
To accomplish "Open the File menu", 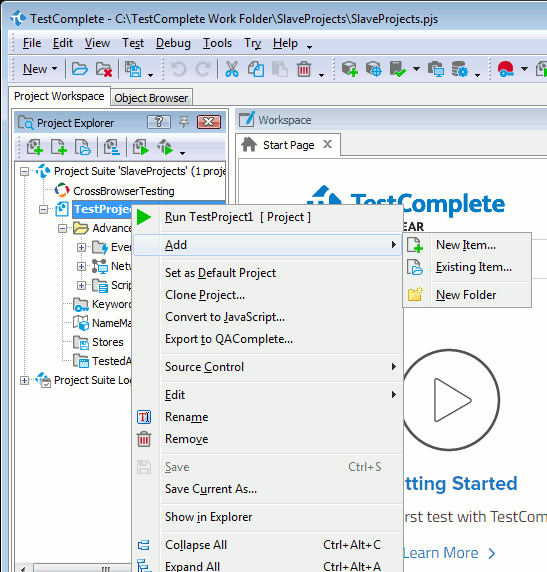I will coord(32,43).
